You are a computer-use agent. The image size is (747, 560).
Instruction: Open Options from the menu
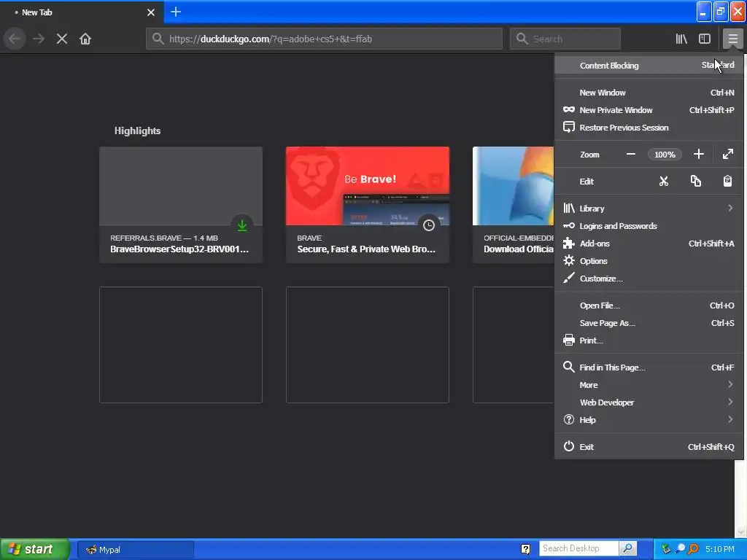click(649, 261)
